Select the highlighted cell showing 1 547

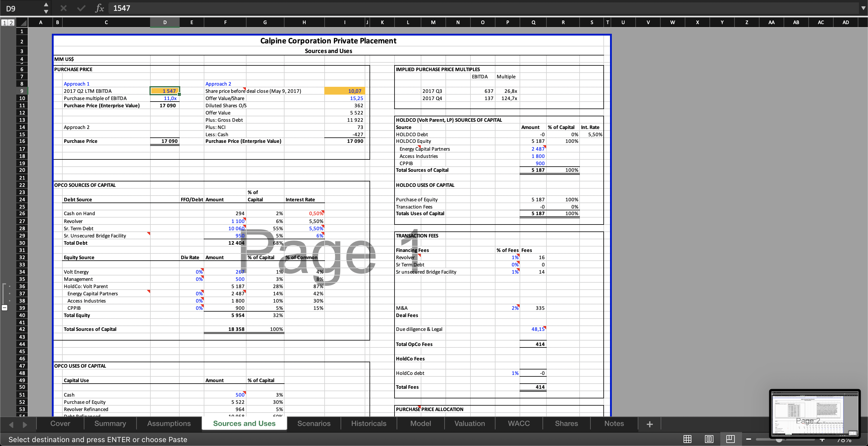pos(165,91)
